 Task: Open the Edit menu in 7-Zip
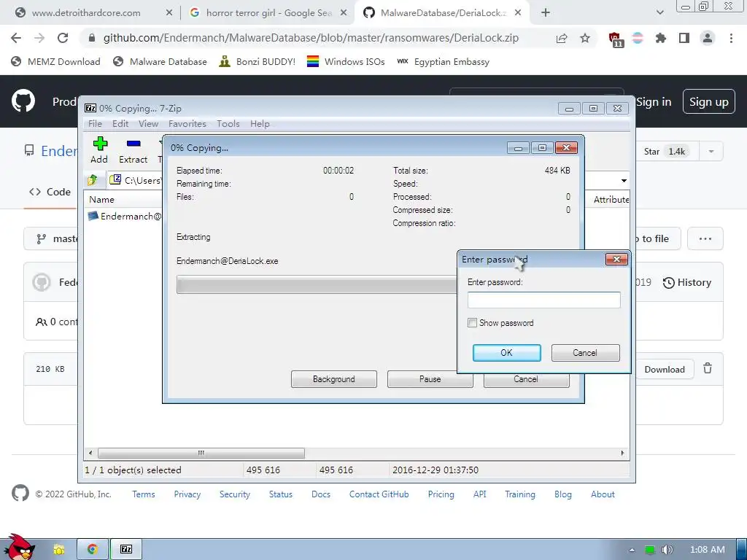[120, 124]
